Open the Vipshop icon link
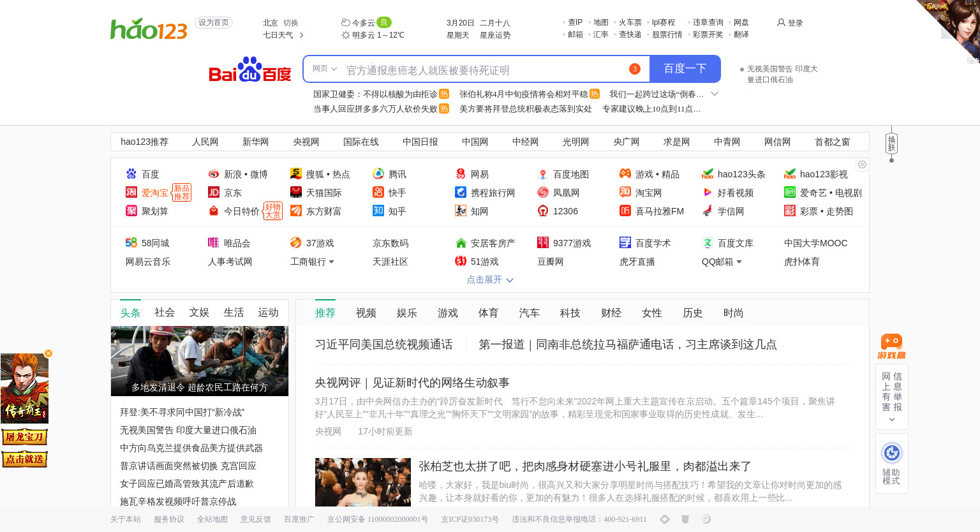The width and height of the screenshot is (980, 532). (x=213, y=242)
